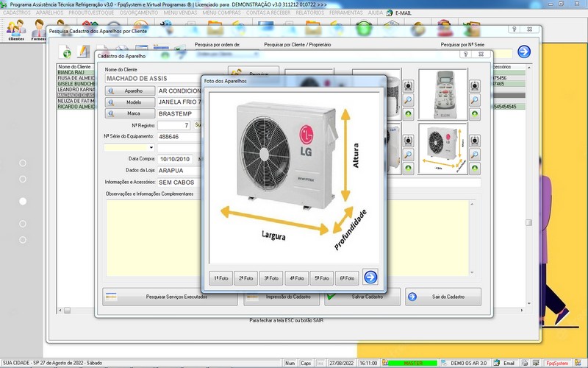Screen dimensions: 588x368
Task: Click the network computer icon in status bar
Action: click(536, 363)
